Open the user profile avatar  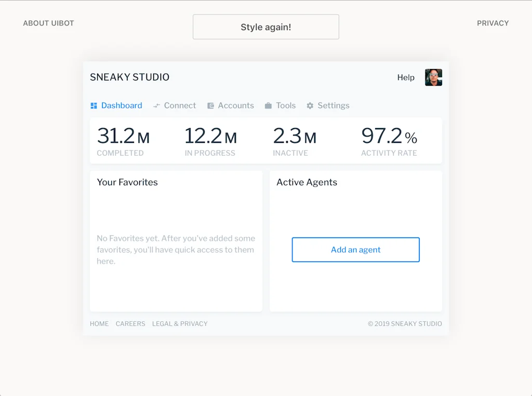(x=433, y=77)
